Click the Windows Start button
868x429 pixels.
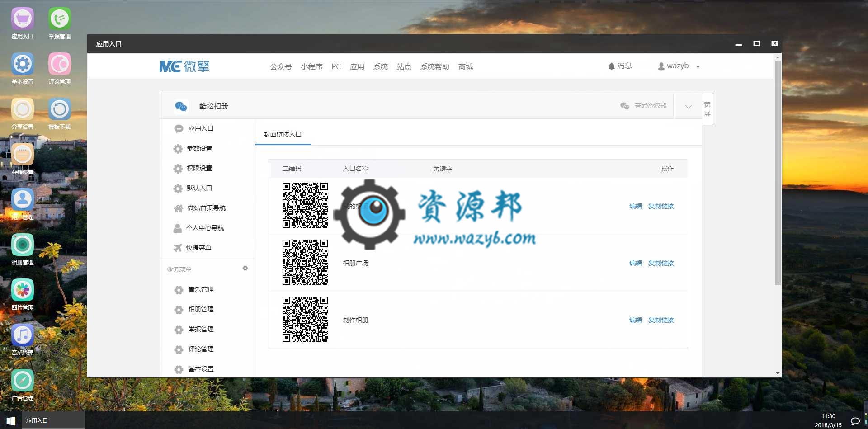(11, 420)
